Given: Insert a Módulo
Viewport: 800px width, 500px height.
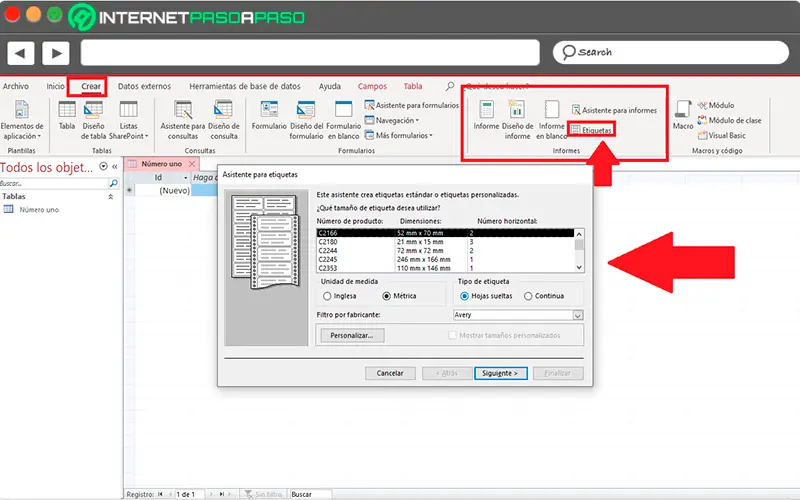Looking at the screenshot, I should point(716,105).
